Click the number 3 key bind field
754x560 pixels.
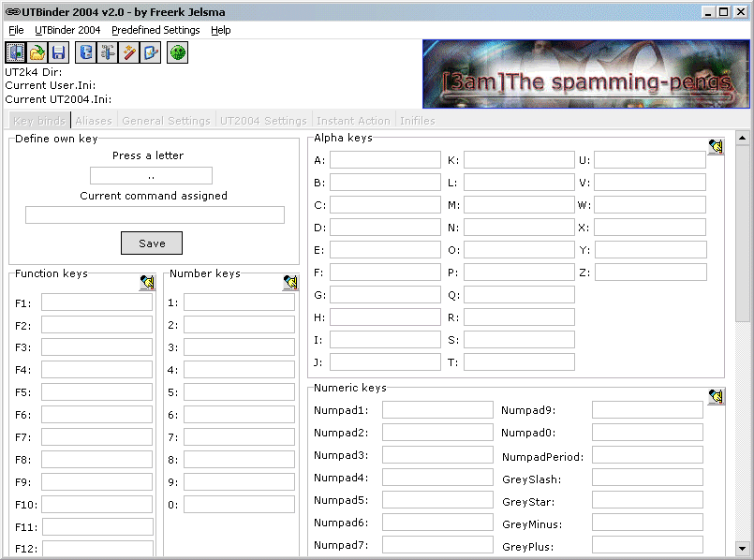point(239,347)
